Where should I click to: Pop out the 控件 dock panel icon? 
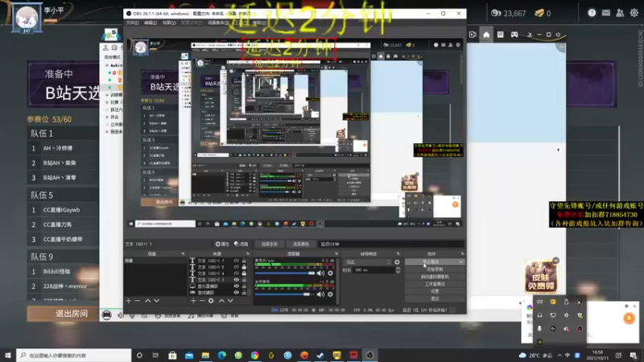pos(462,253)
